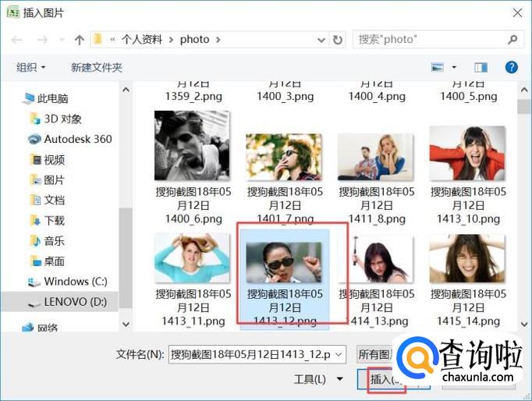Open 3D 对象 folder in sidebar

pos(62,119)
